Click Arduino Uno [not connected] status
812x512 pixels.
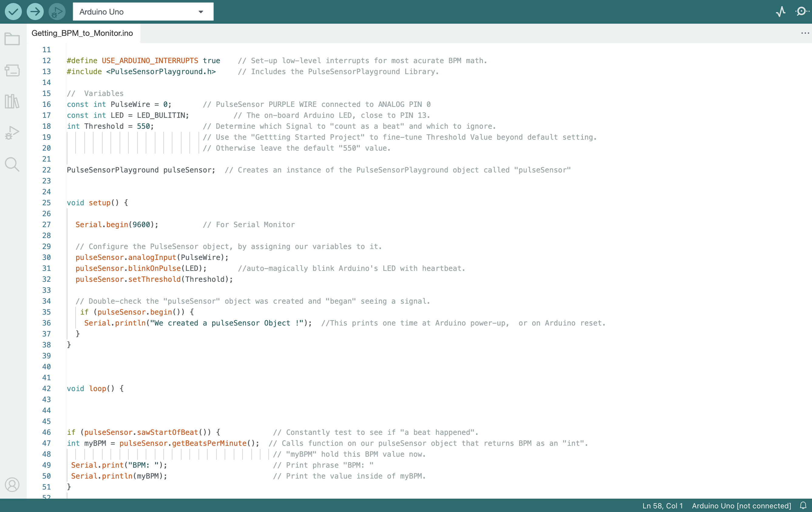(x=741, y=506)
